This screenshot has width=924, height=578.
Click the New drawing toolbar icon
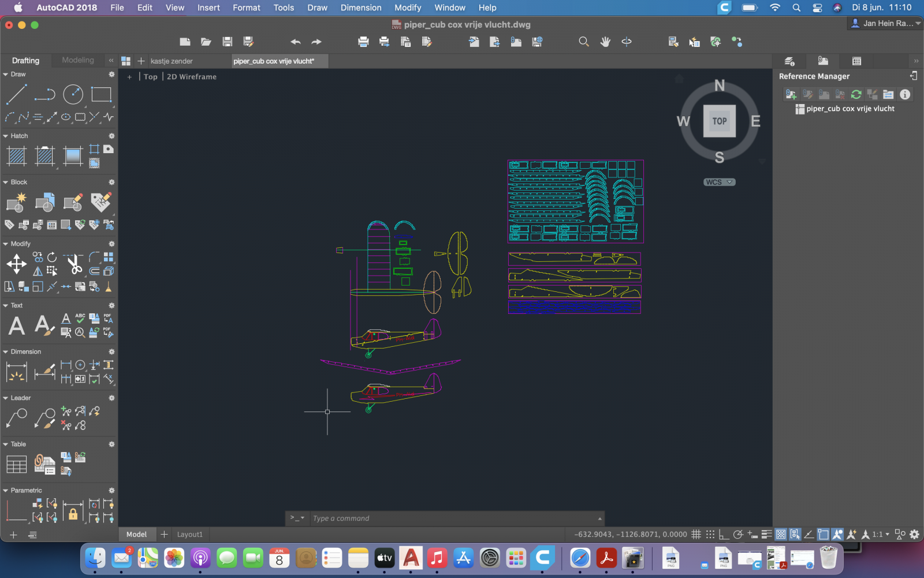click(x=185, y=42)
